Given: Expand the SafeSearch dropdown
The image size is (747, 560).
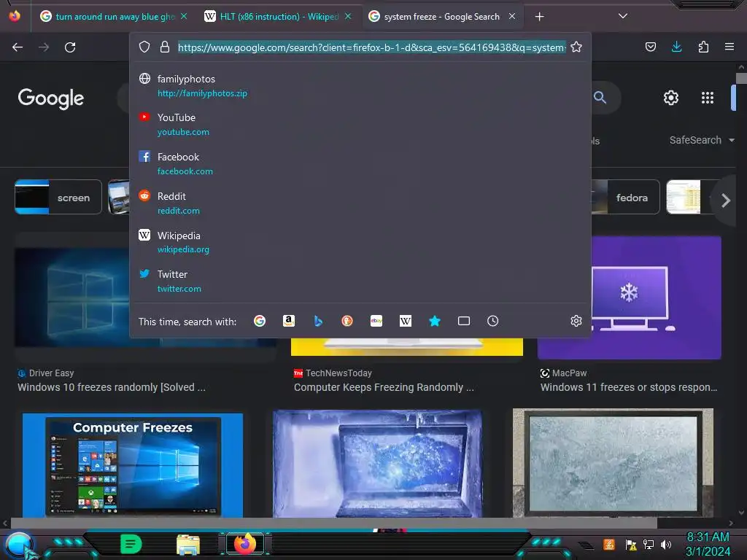Looking at the screenshot, I should pyautogui.click(x=702, y=140).
